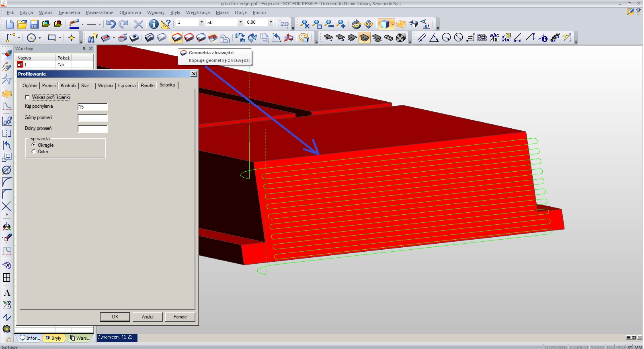Image resolution: width=644 pixels, height=349 pixels.
Task: Open the Plik menu
Action: [x=10, y=12]
